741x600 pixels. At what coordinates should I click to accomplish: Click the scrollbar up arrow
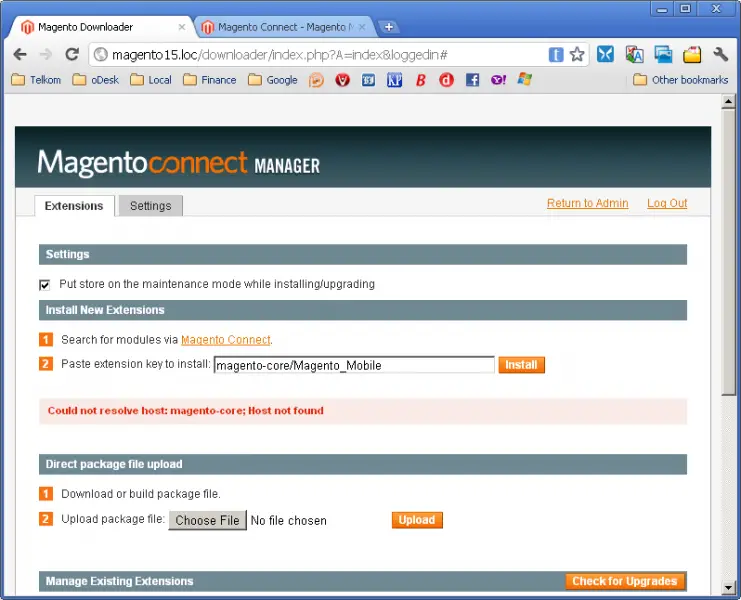[728, 101]
